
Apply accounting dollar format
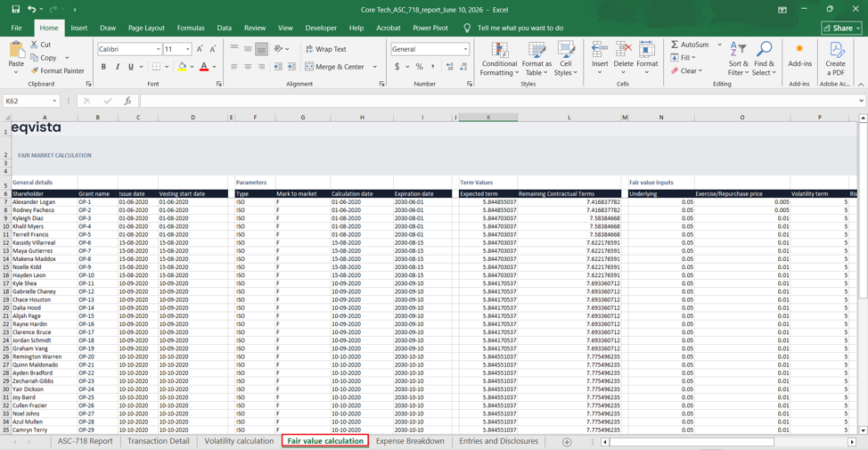[x=397, y=67]
